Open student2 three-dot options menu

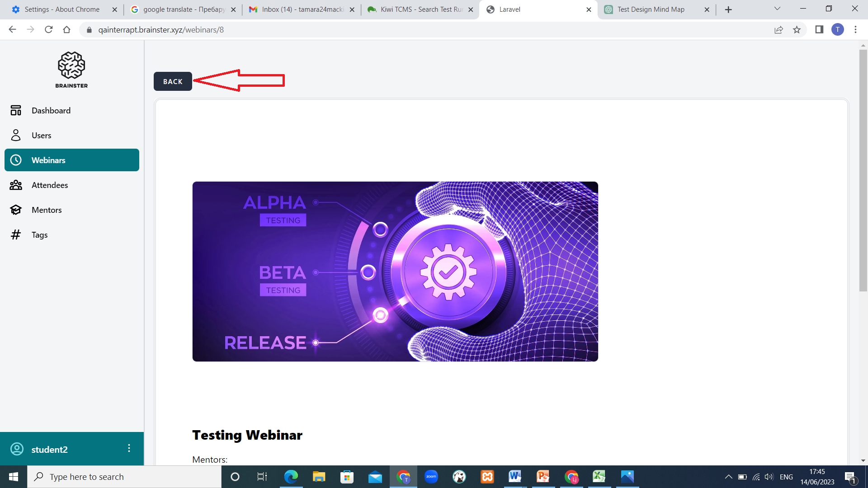pyautogui.click(x=129, y=448)
